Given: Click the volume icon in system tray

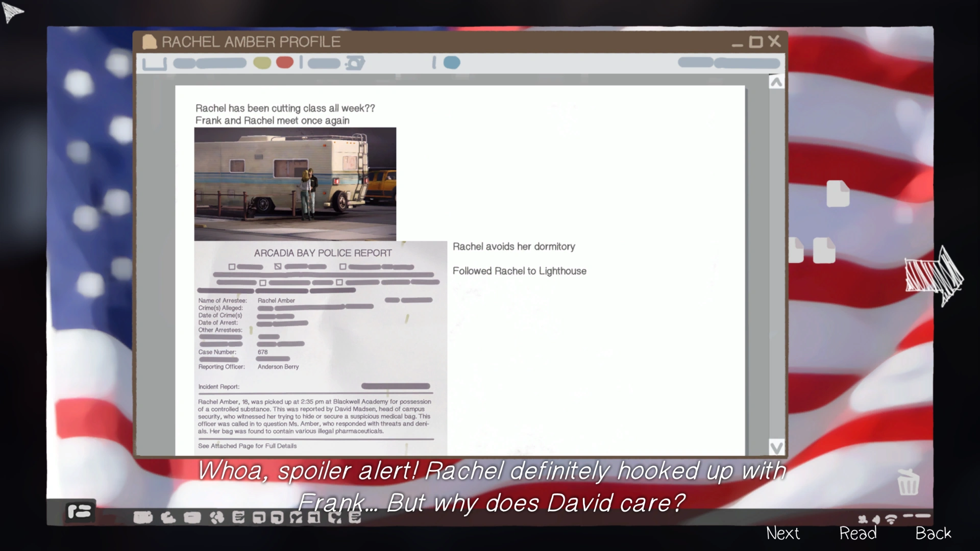Looking at the screenshot, I should pos(876,519).
